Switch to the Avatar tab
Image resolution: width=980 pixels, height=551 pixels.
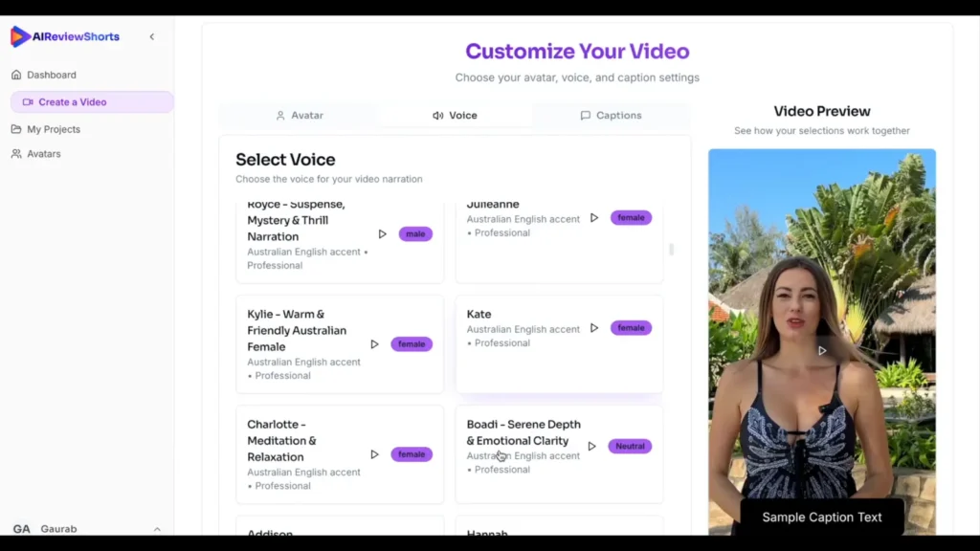[x=300, y=115]
